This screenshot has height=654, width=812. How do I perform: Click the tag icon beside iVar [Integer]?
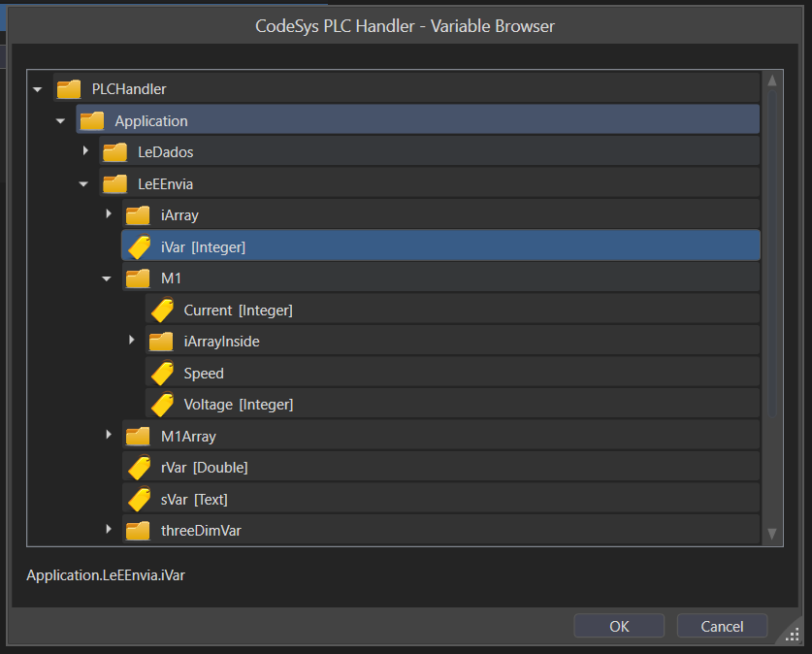pyautogui.click(x=138, y=247)
